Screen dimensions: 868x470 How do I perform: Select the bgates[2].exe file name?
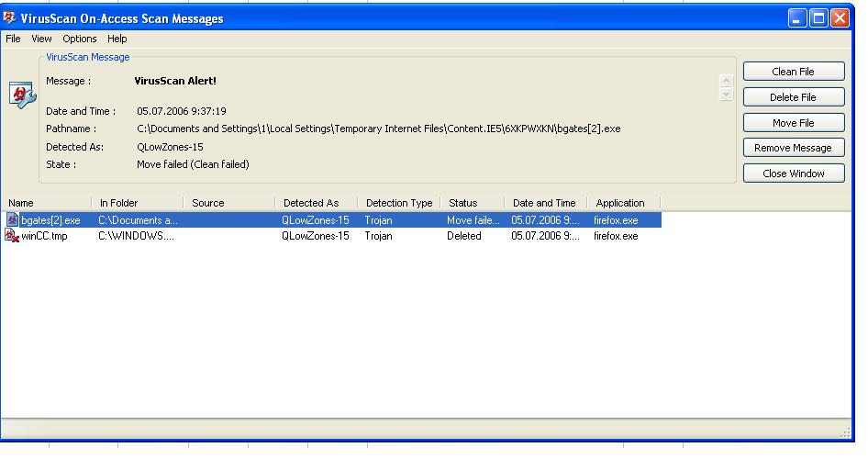tap(50, 220)
